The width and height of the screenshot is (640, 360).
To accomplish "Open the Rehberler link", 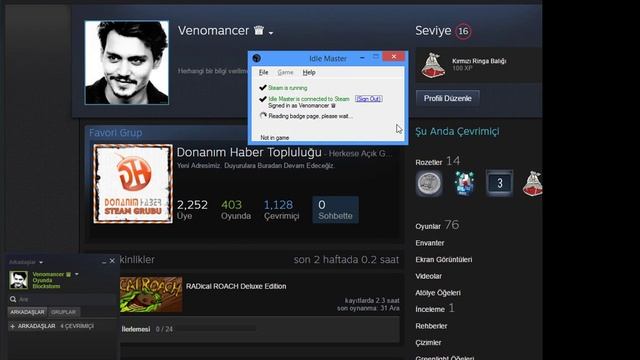I will 431,326.
